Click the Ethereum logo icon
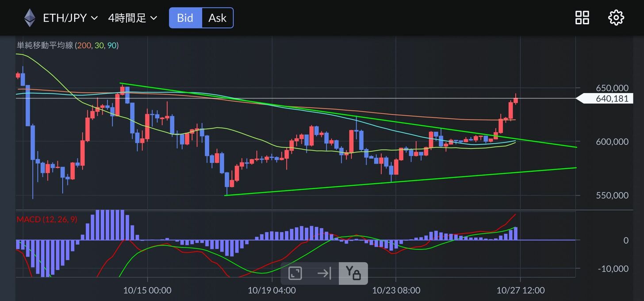644x301 pixels. coord(30,18)
